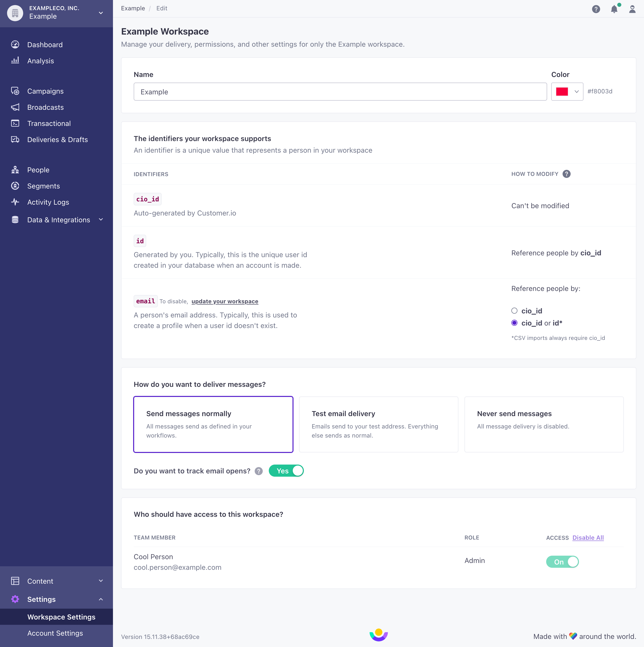
Task: Expand the Content menu chevron
Action: click(x=101, y=581)
